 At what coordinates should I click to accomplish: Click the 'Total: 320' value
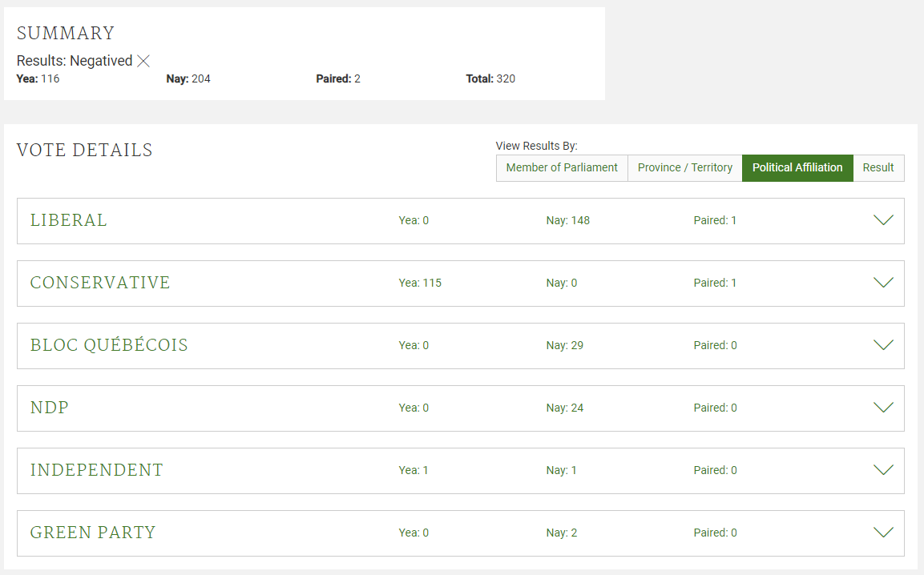pos(490,79)
